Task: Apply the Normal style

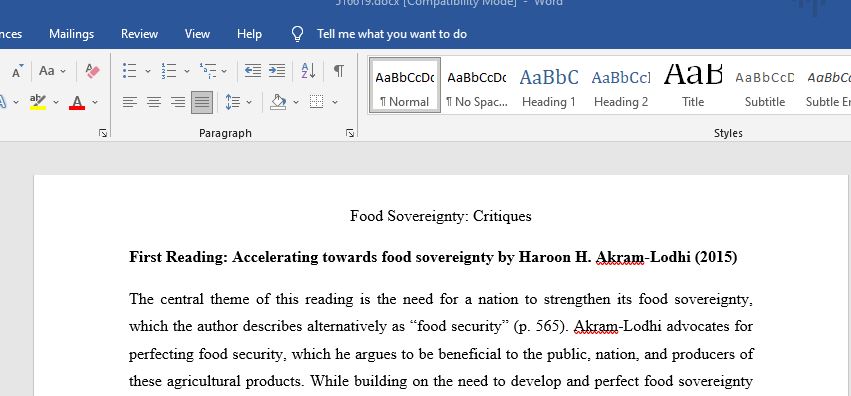Action: pos(404,85)
